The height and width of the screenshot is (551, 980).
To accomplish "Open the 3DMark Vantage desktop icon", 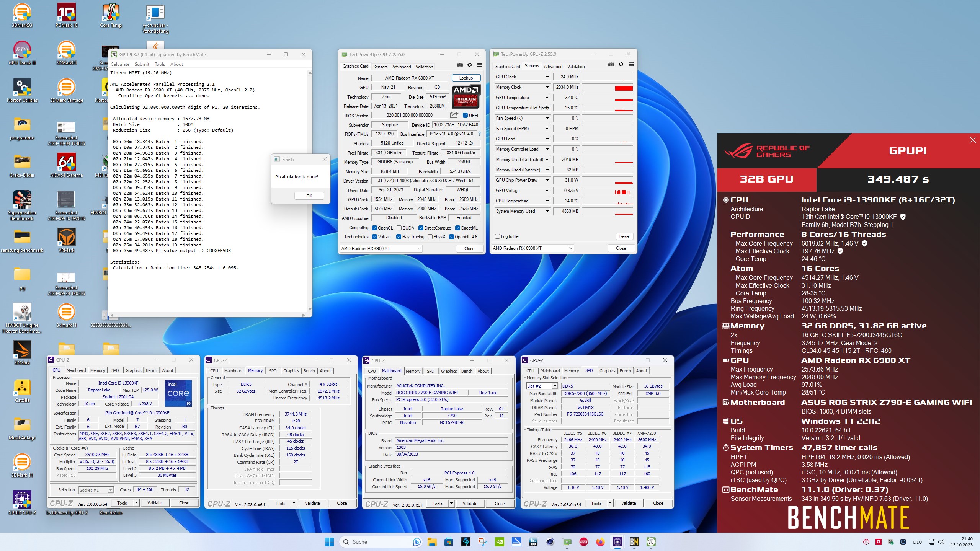I will (x=66, y=90).
